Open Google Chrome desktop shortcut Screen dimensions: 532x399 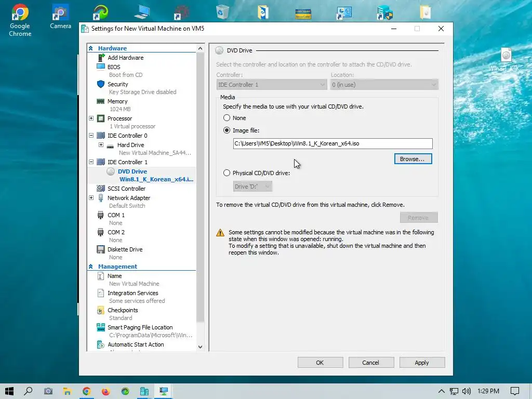click(20, 20)
